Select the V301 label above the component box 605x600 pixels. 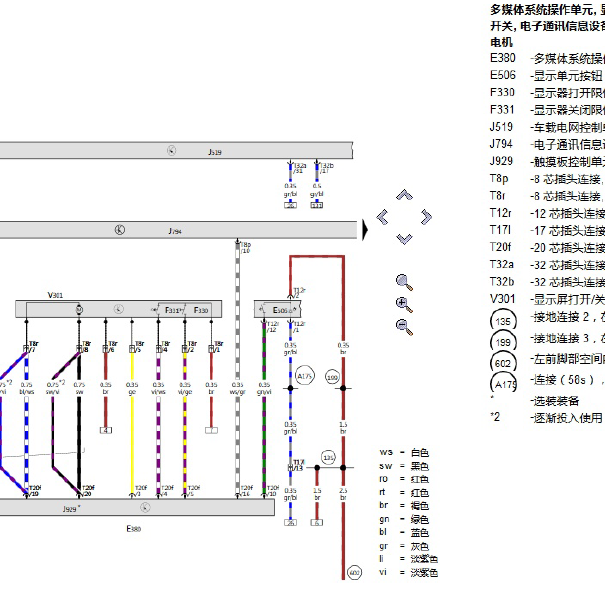pyautogui.click(x=55, y=295)
